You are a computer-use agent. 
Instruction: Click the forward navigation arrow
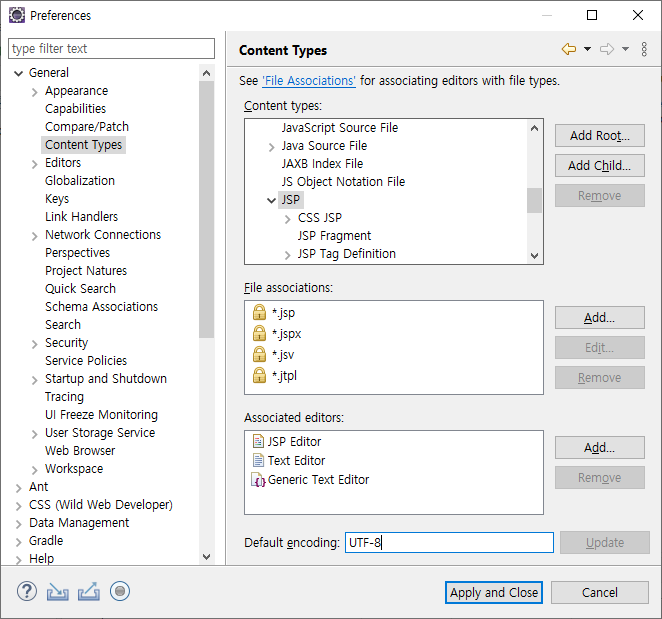607,49
